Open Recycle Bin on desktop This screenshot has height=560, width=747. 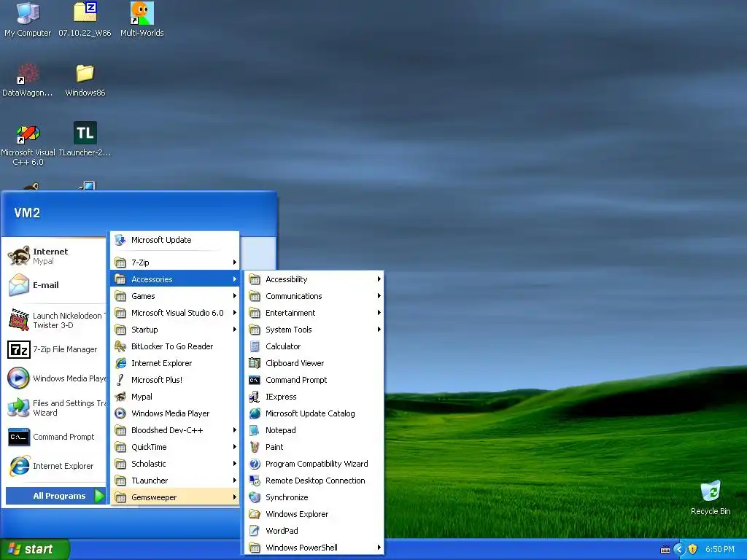click(x=711, y=497)
